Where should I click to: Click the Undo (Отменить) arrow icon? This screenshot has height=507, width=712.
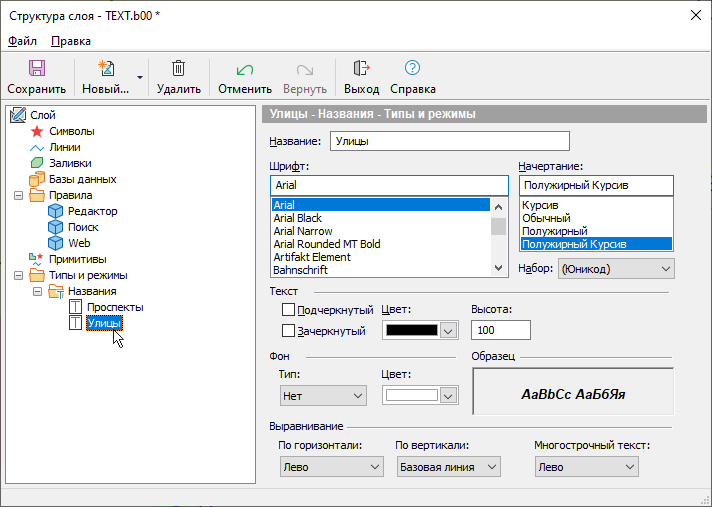click(x=244, y=69)
